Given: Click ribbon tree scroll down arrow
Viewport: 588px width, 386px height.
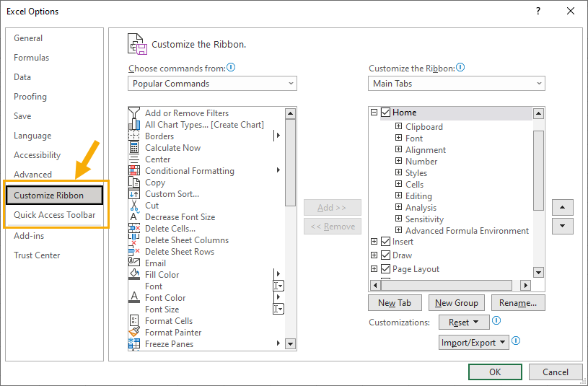Looking at the screenshot, I should pos(538,272).
